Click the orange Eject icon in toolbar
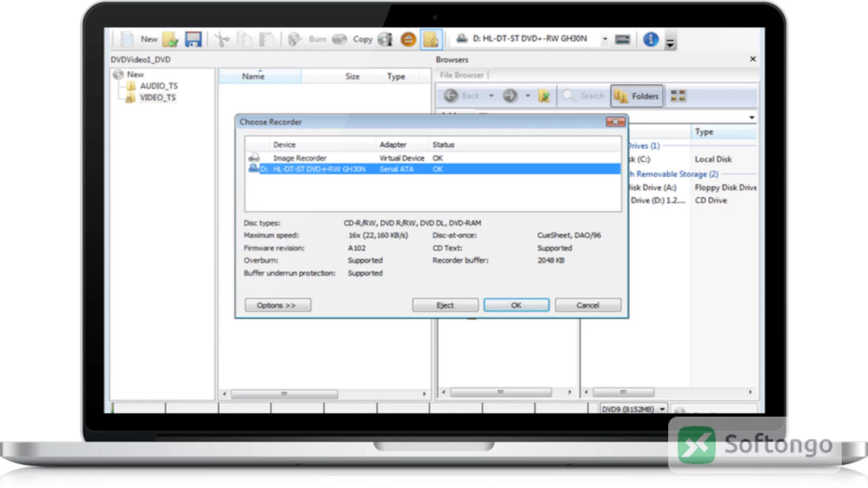Viewport: 868px width, 488px height. [408, 39]
